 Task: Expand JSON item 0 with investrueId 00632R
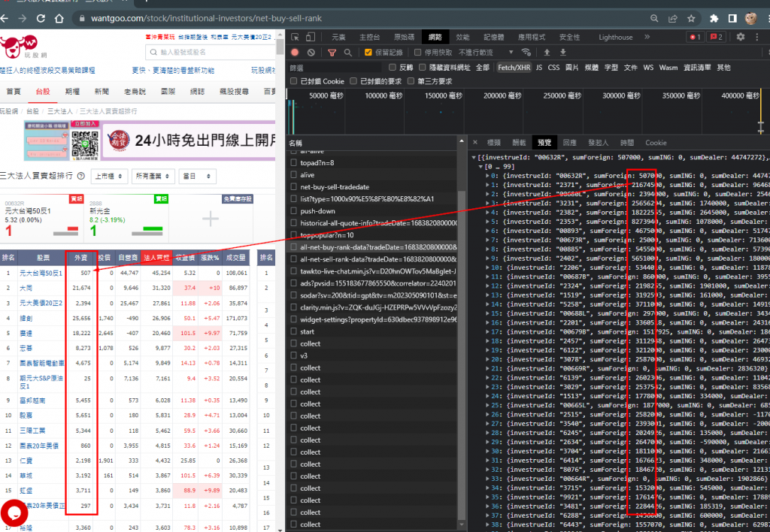[487, 176]
